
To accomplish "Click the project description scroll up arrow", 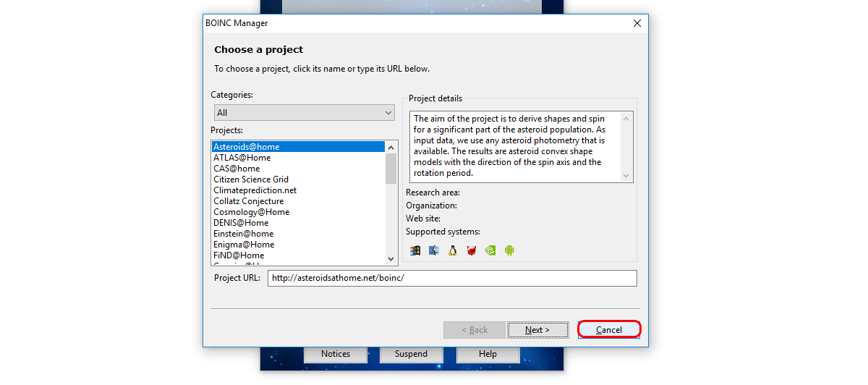I will (x=627, y=118).
